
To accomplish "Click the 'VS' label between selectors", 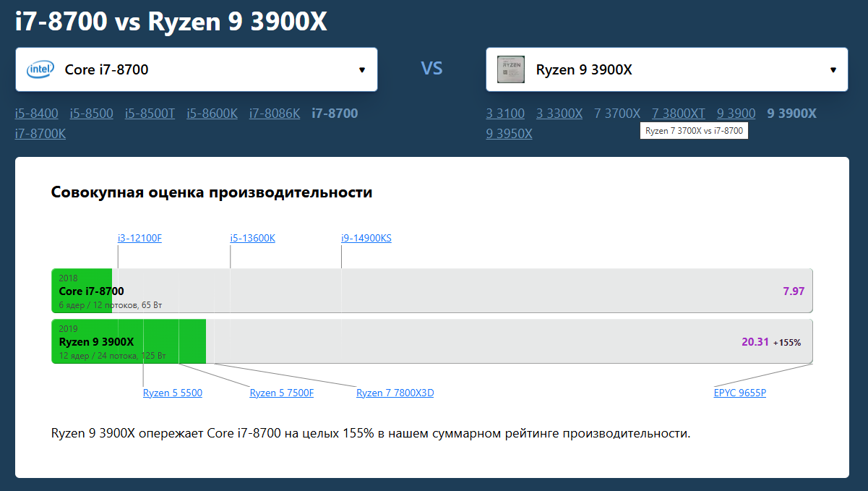I will 431,69.
